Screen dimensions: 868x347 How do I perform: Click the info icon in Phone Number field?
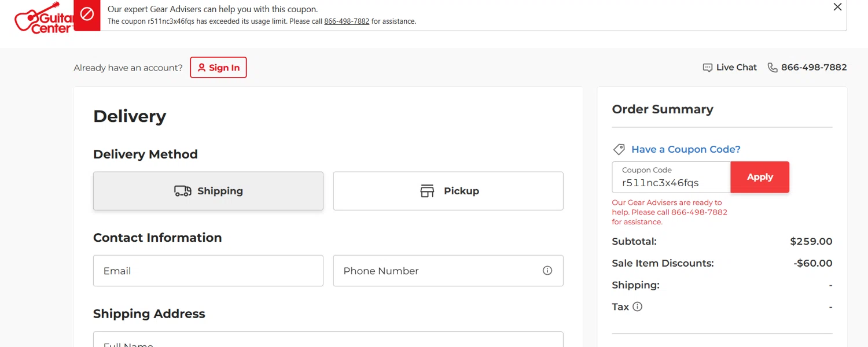tap(547, 271)
